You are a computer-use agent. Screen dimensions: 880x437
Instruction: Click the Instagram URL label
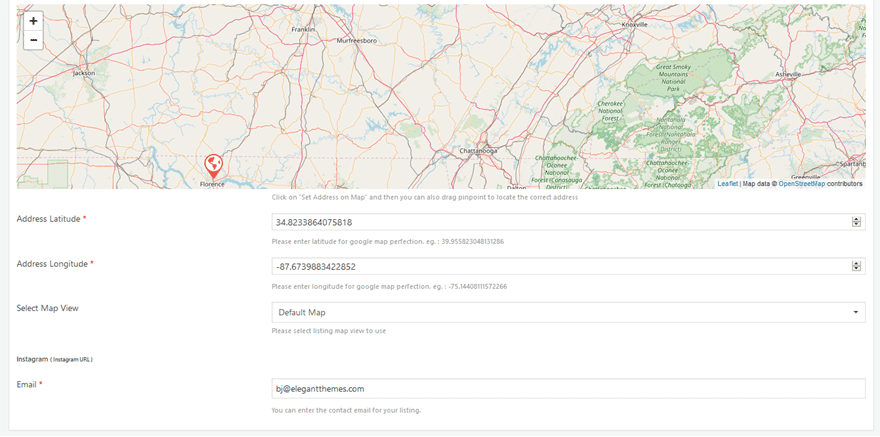coord(54,359)
